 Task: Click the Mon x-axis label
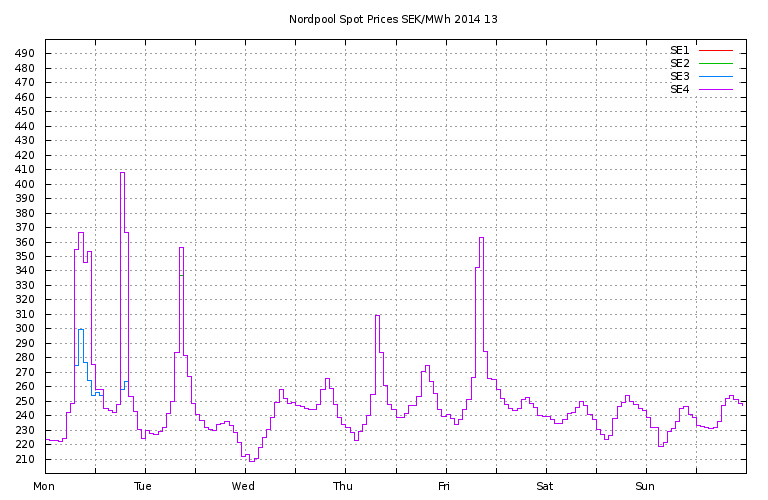(x=44, y=486)
